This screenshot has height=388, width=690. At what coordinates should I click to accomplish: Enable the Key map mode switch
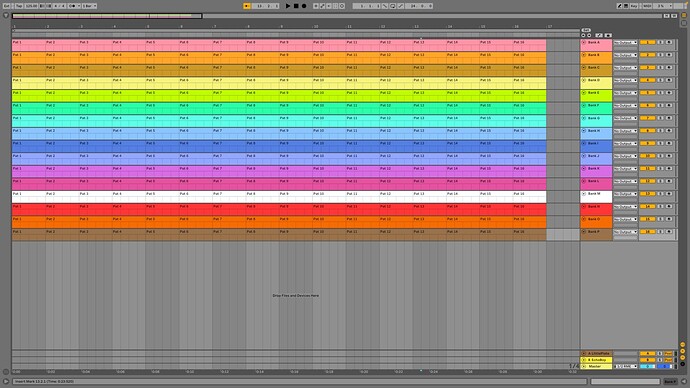click(634, 6)
